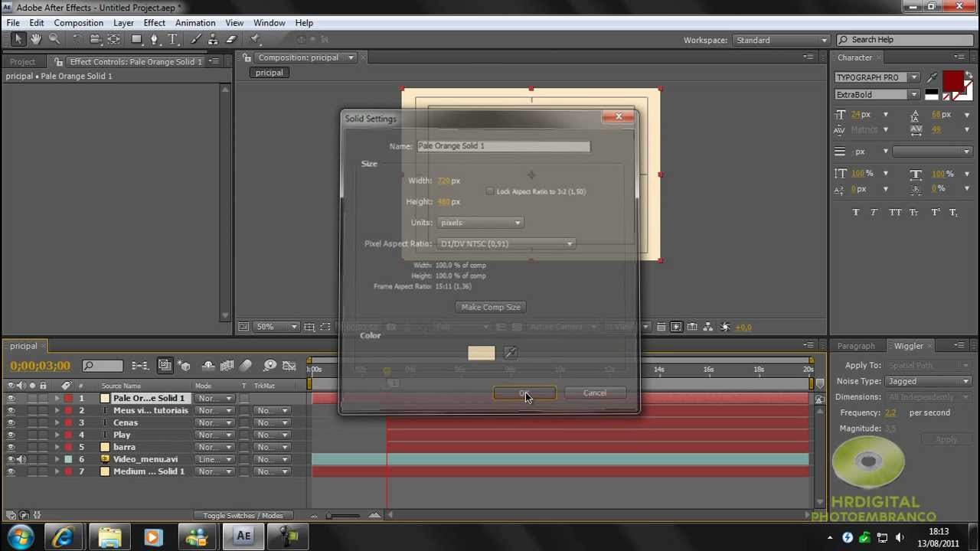Select the Selection arrow tool

18,40
